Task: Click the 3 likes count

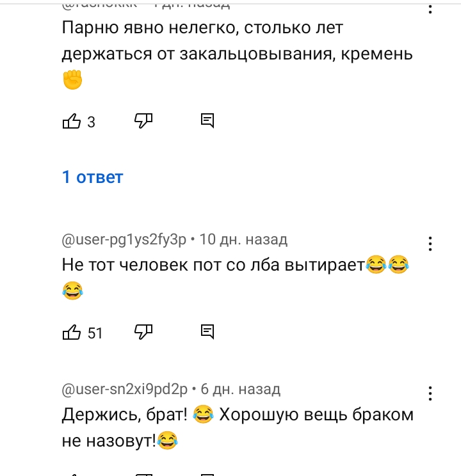Action: 91,122
